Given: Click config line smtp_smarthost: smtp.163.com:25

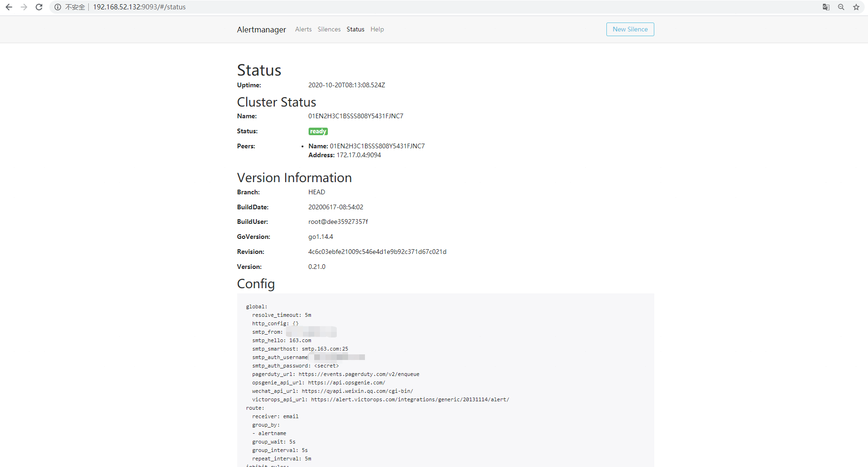Looking at the screenshot, I should pos(300,349).
